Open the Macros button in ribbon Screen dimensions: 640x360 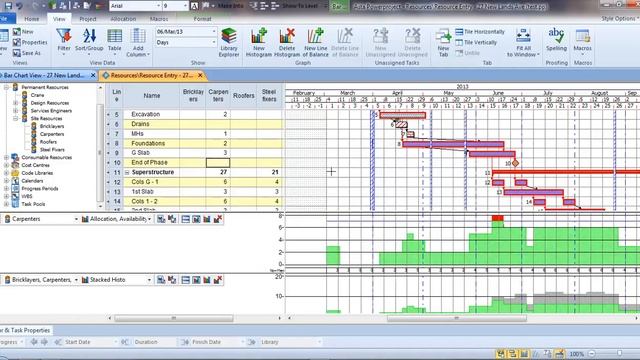[x=582, y=41]
